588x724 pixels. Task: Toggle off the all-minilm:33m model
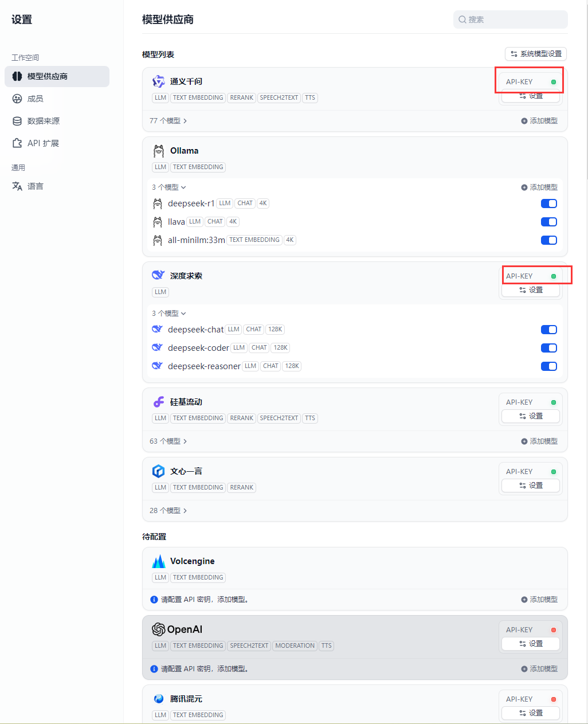549,240
